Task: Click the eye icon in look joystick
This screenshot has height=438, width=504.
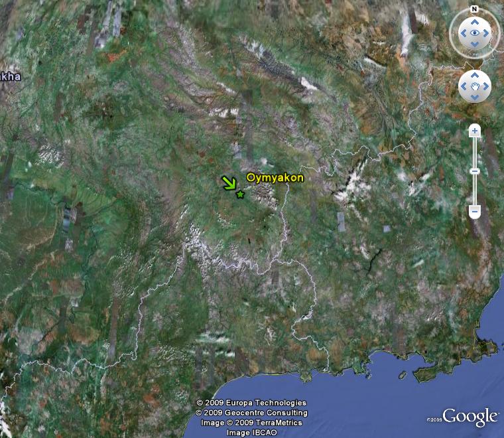Action: coord(474,33)
